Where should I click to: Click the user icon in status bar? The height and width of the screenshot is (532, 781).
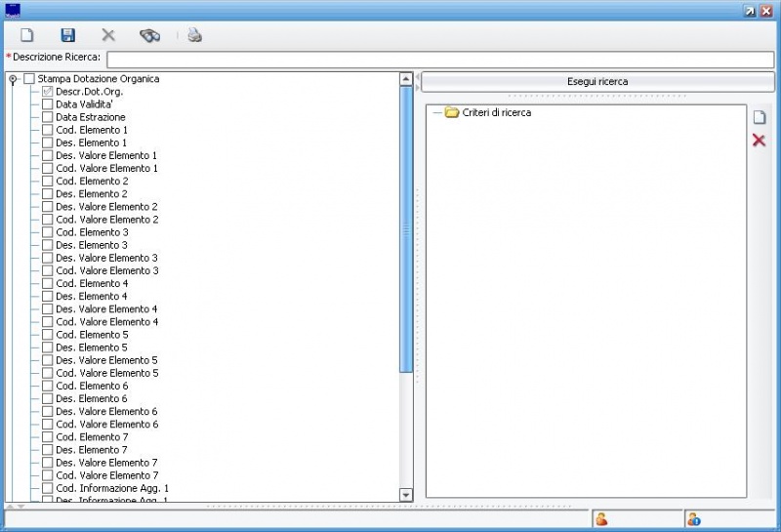tap(601, 519)
